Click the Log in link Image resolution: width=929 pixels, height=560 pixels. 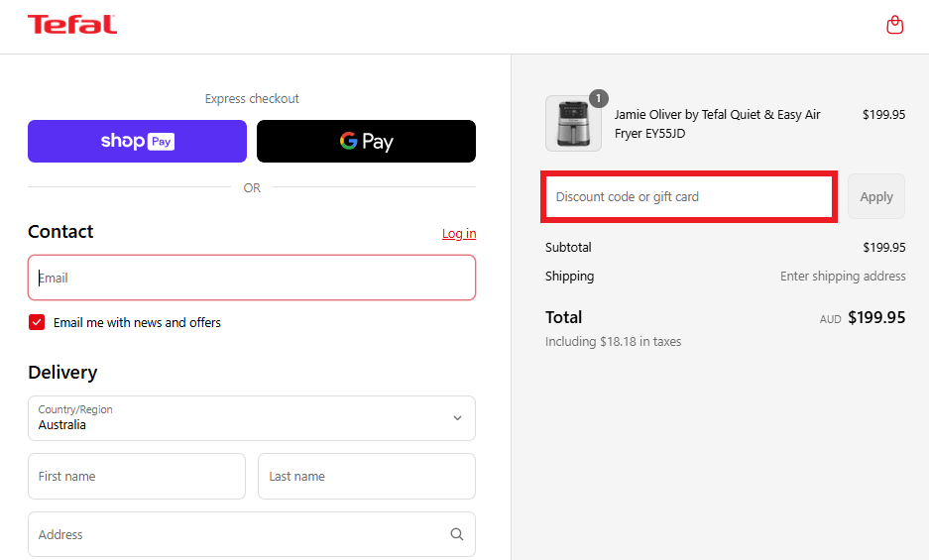coord(459,234)
